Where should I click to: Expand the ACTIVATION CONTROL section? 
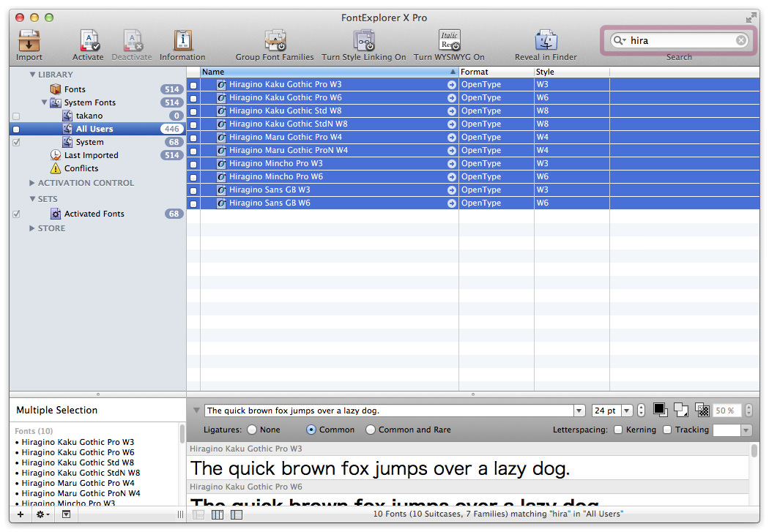point(32,183)
